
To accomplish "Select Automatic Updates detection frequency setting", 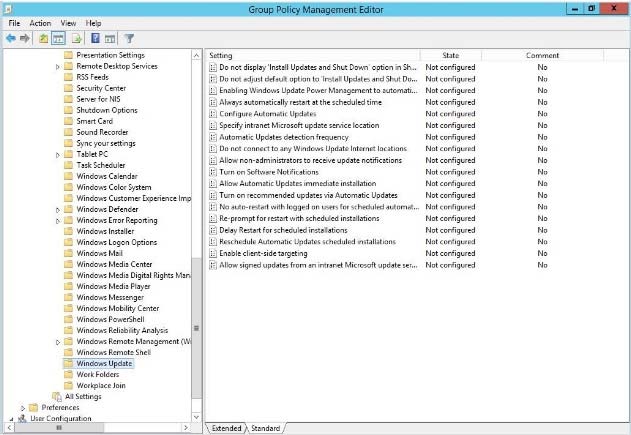I will [x=284, y=137].
